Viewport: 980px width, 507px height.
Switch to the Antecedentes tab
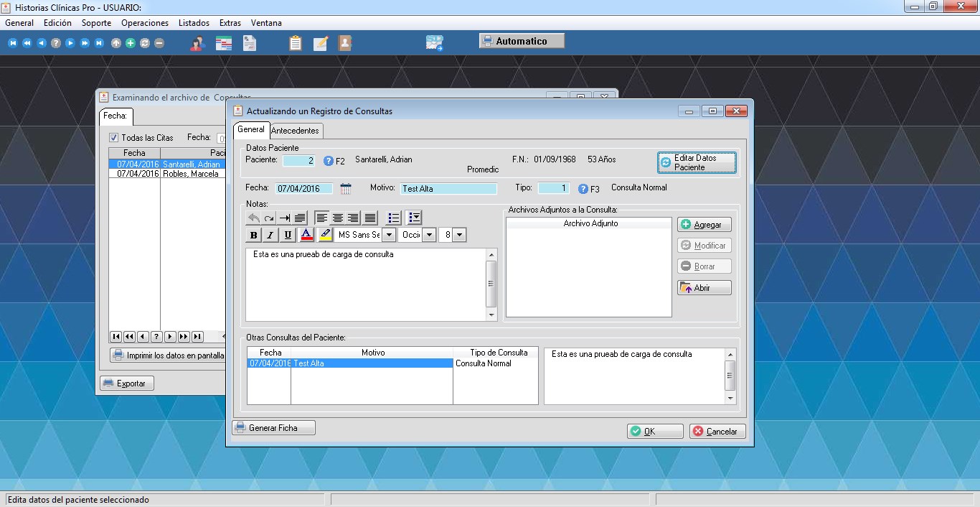pos(295,131)
